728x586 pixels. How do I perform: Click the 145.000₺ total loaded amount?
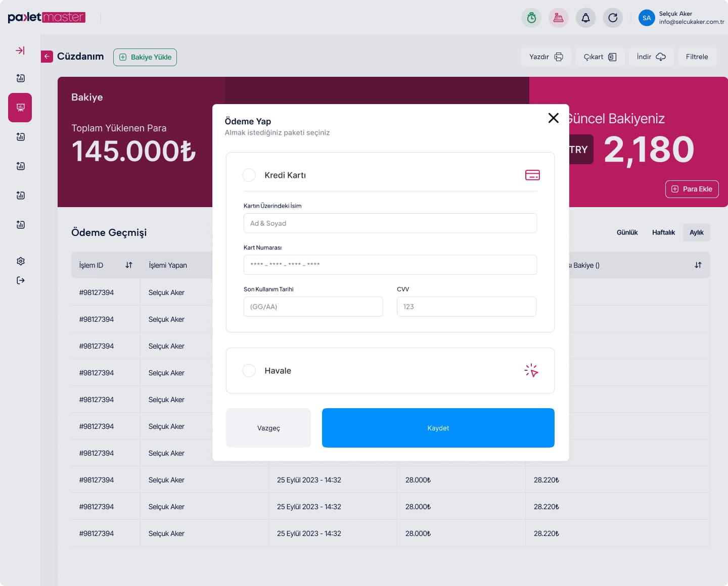pos(134,151)
